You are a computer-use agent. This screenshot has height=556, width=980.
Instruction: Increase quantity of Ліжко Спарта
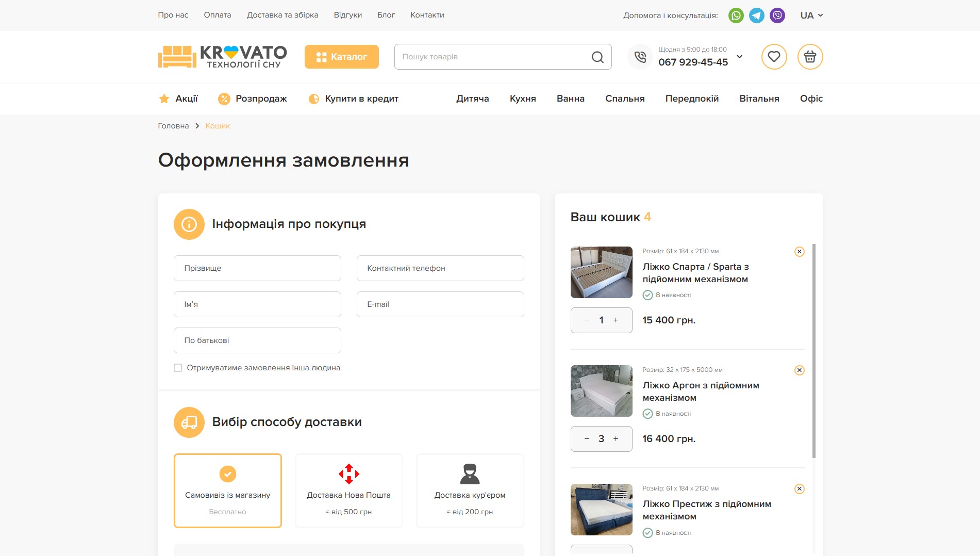(x=616, y=320)
